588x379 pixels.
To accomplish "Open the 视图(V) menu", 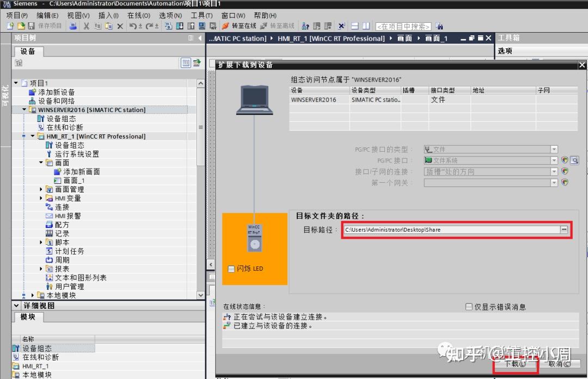I will (x=78, y=15).
